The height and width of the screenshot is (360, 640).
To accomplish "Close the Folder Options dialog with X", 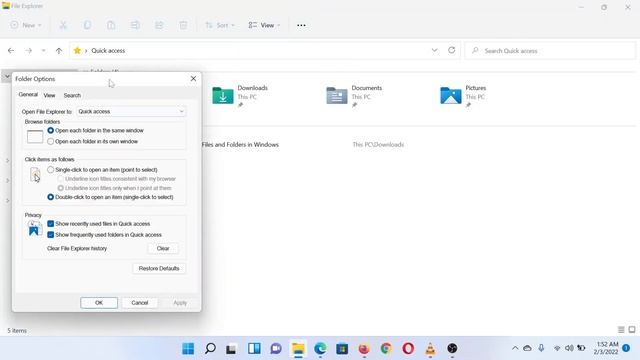I will click(x=193, y=78).
